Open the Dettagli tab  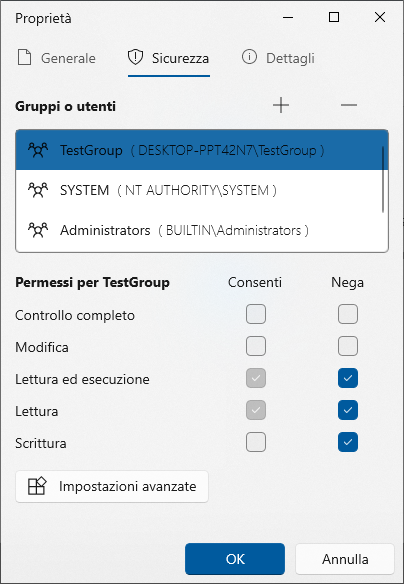point(278,58)
